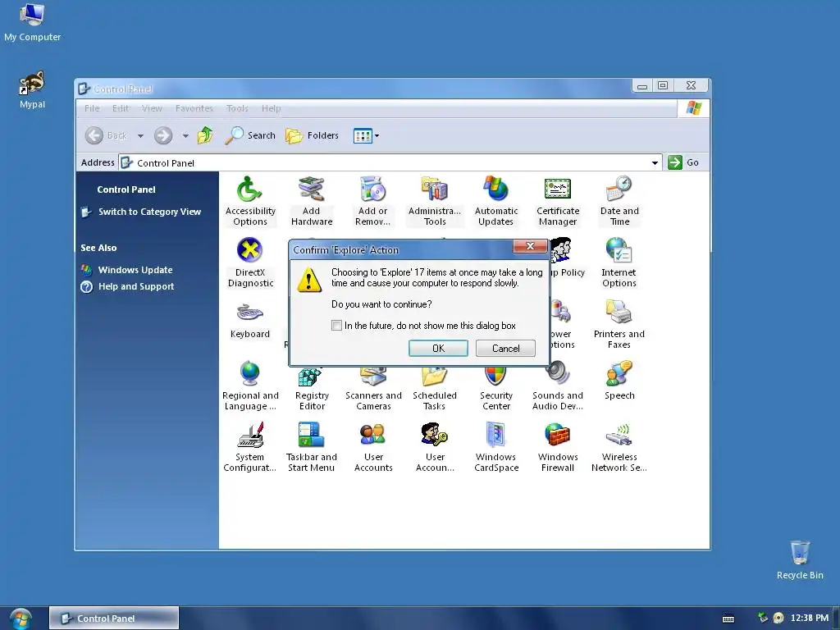Viewport: 840px width, 630px height.
Task: Open Mypal desktop shortcut
Action: [32, 90]
